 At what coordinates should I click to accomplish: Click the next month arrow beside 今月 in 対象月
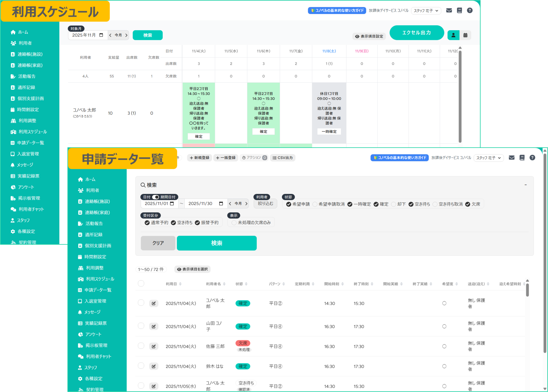click(x=126, y=35)
